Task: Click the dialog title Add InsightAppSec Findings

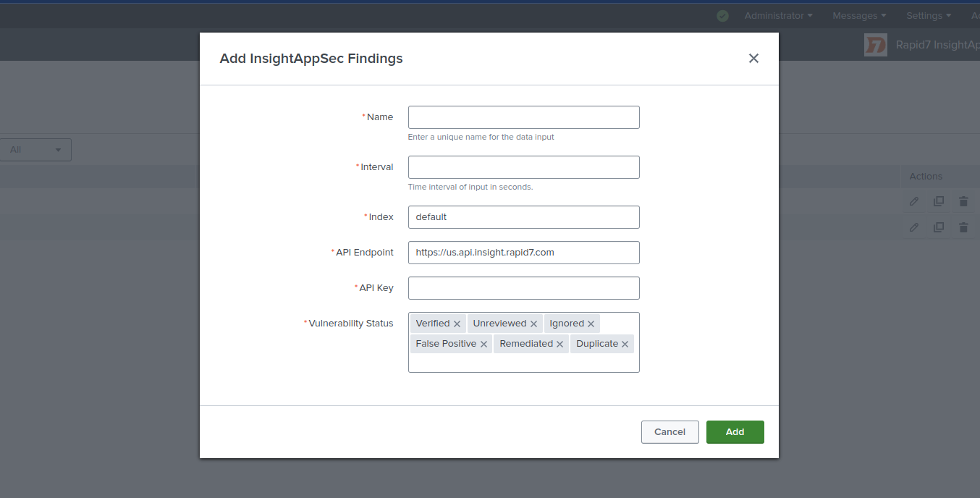Action: point(311,59)
